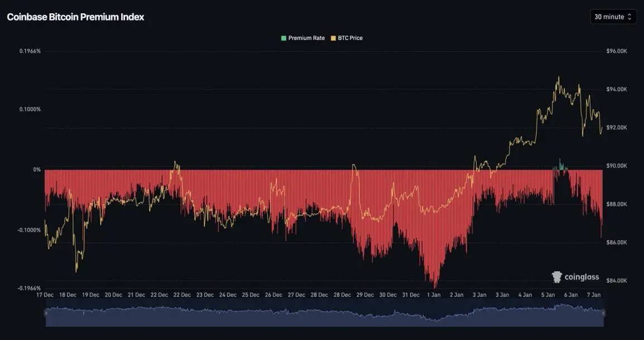Screen dimensions: 644x340
Task: Click the 7 Jan date label
Action: point(594,295)
